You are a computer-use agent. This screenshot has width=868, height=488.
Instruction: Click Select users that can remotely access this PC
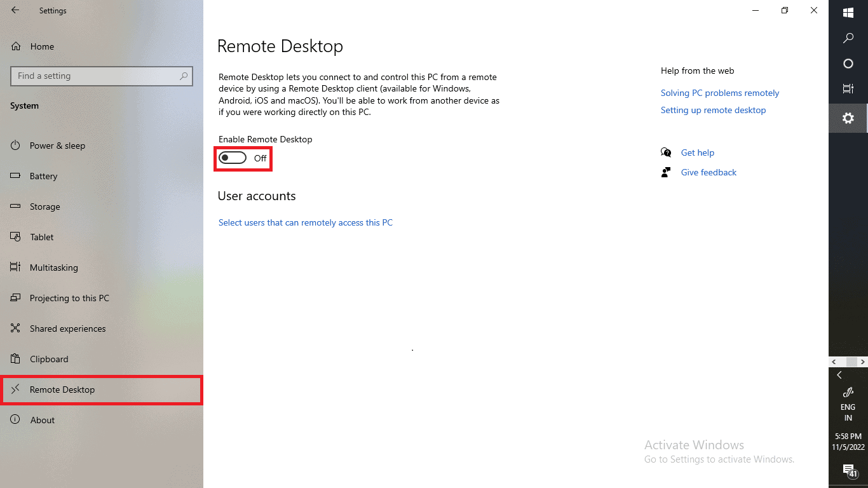[x=306, y=222]
